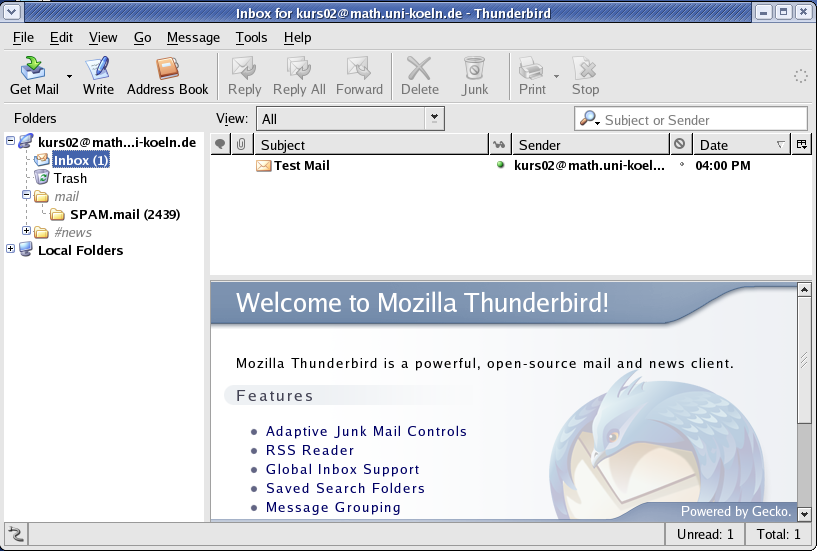This screenshot has height=551, width=817.
Task: Click the search magnifier options icon
Action: pos(589,119)
